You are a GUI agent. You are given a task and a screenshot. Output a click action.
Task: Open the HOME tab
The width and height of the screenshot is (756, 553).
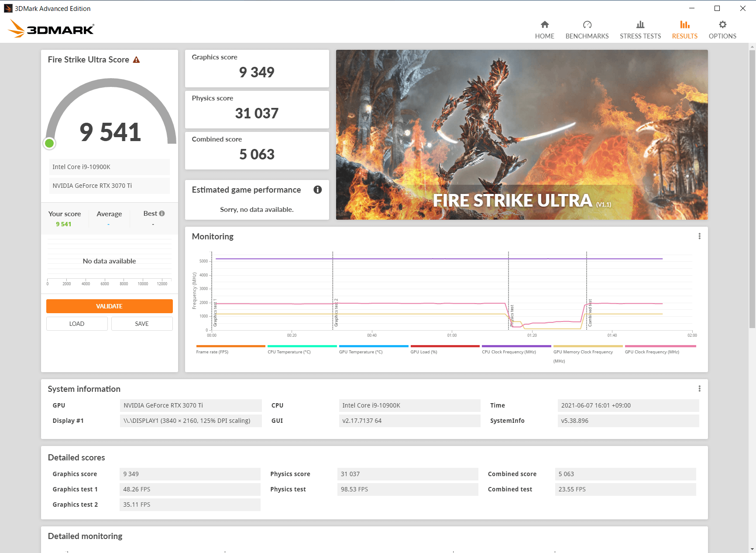pos(544,30)
